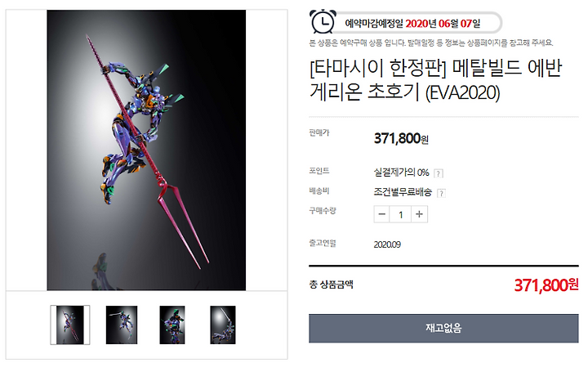
Task: Click the 실결제가의 0% point text
Action: pos(401,173)
